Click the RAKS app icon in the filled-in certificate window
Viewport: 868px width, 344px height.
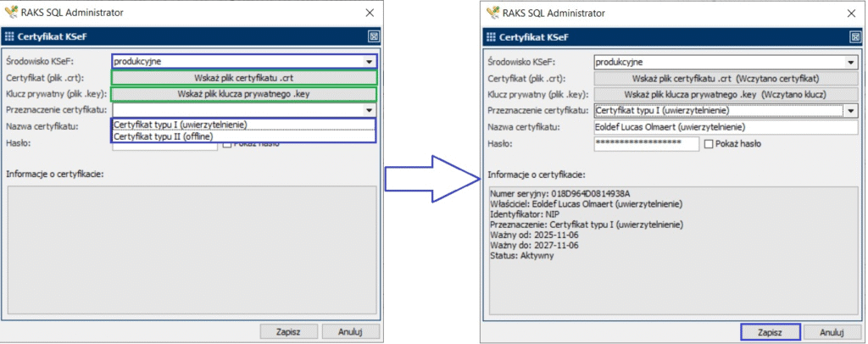point(494,14)
